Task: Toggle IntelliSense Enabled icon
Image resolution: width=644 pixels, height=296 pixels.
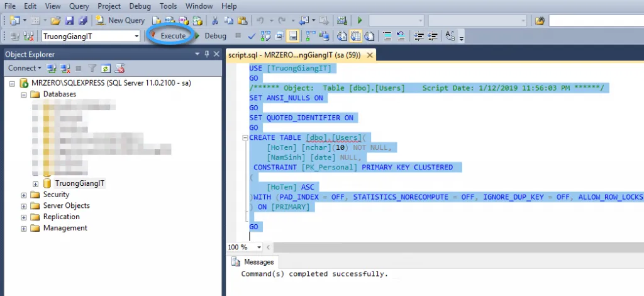Action: [292, 36]
